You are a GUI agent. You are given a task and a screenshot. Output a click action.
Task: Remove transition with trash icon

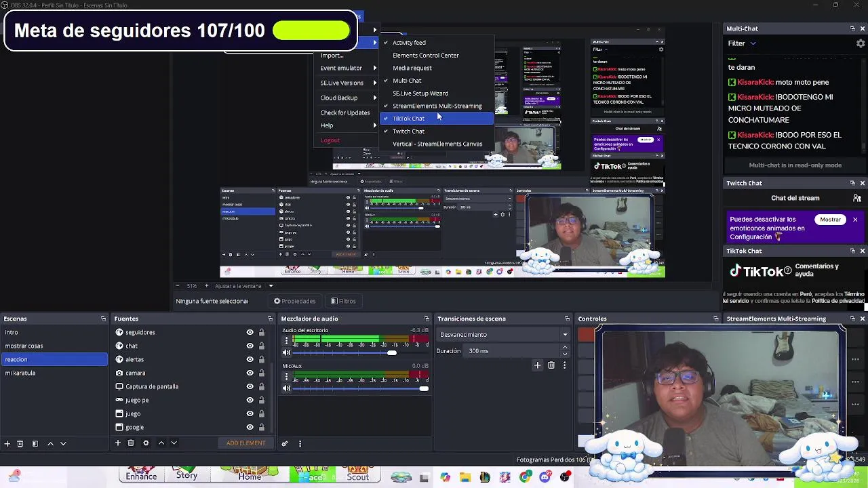[551, 365]
